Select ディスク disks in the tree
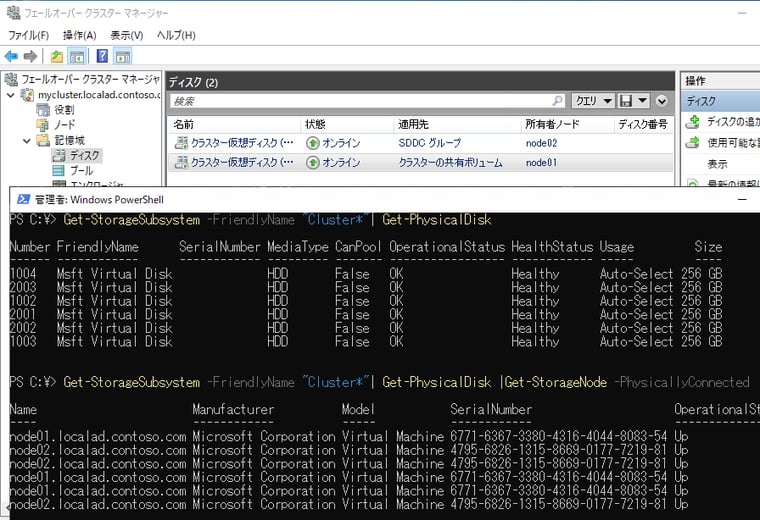This screenshot has width=760, height=520. pos(85,155)
